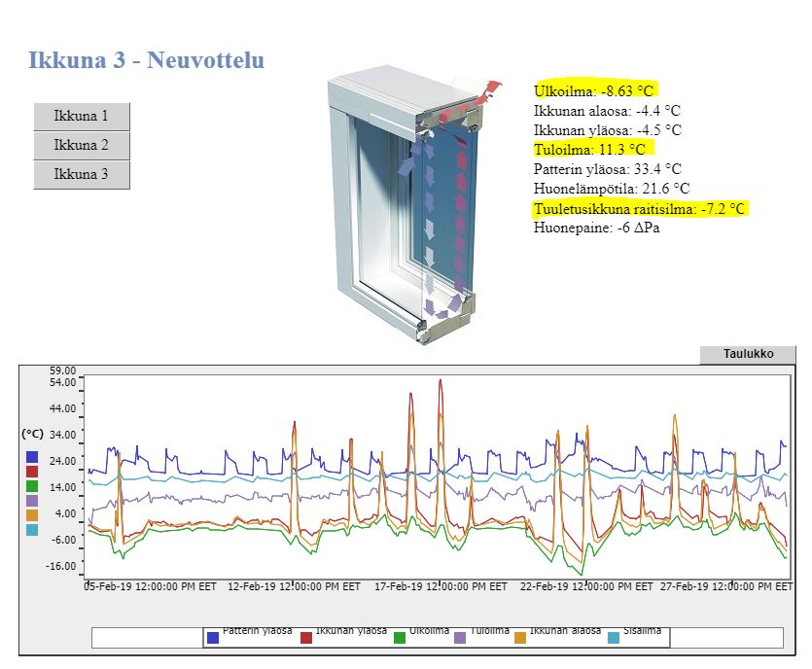Open the Ikkuna 2 view

click(x=82, y=146)
